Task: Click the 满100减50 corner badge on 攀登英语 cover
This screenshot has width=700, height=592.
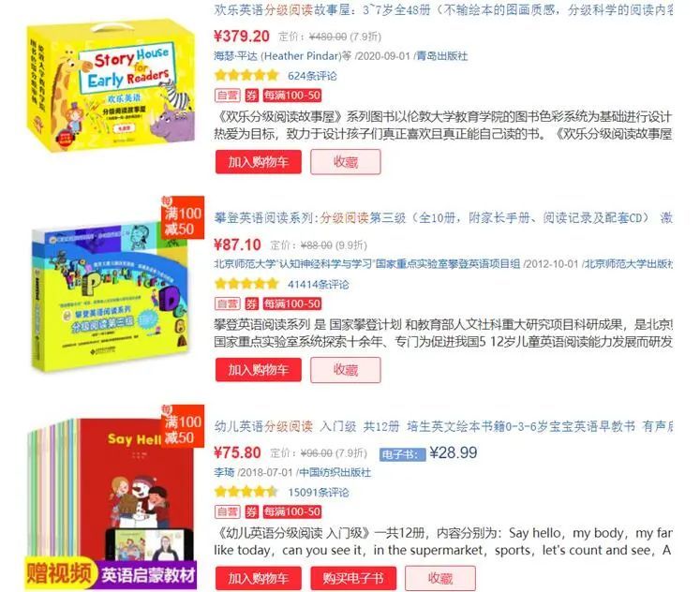Action: [x=182, y=217]
